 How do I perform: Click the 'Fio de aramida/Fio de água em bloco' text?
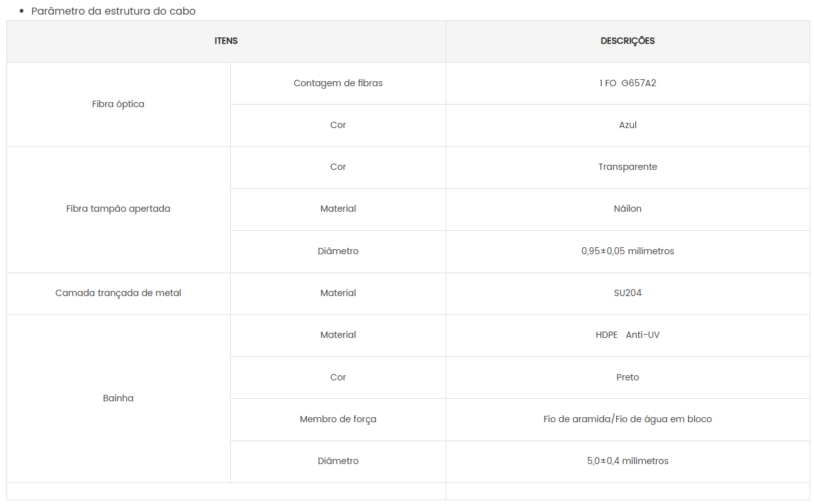click(628, 419)
